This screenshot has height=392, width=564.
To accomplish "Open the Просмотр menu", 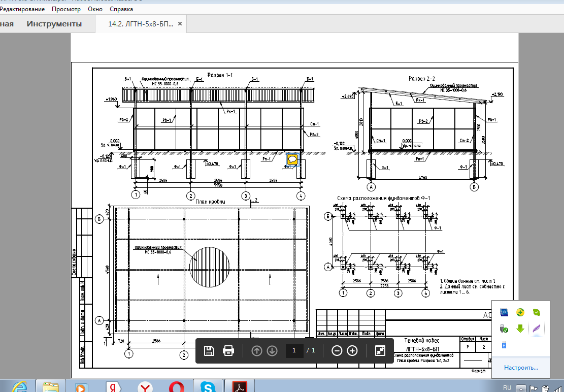I will coord(65,9).
